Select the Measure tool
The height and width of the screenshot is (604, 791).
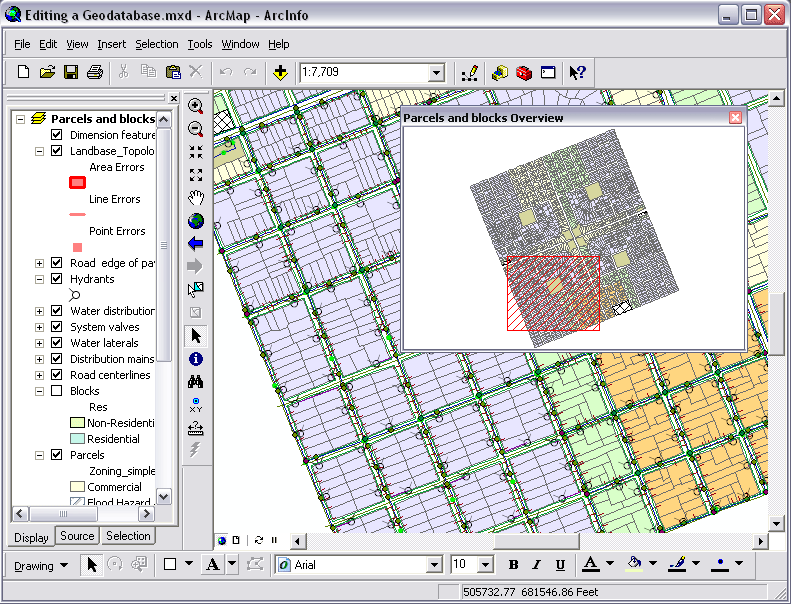(196, 428)
